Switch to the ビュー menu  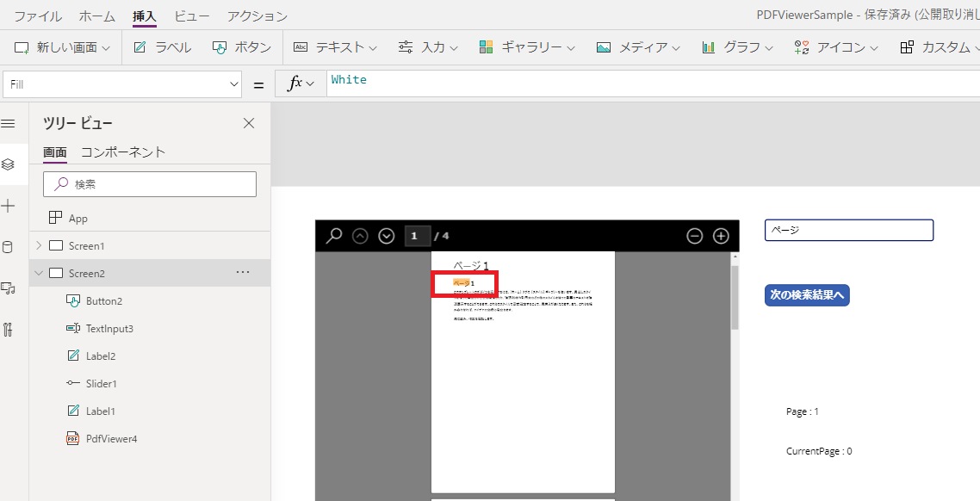point(190,15)
